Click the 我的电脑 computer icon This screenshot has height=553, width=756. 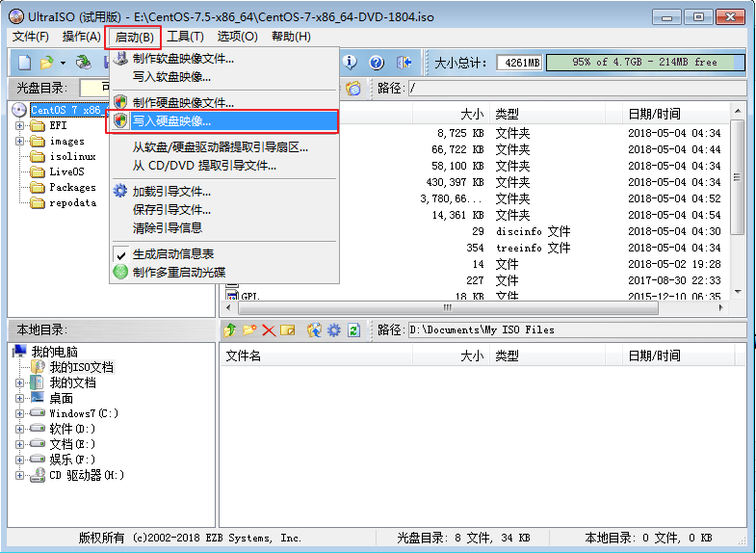point(20,352)
